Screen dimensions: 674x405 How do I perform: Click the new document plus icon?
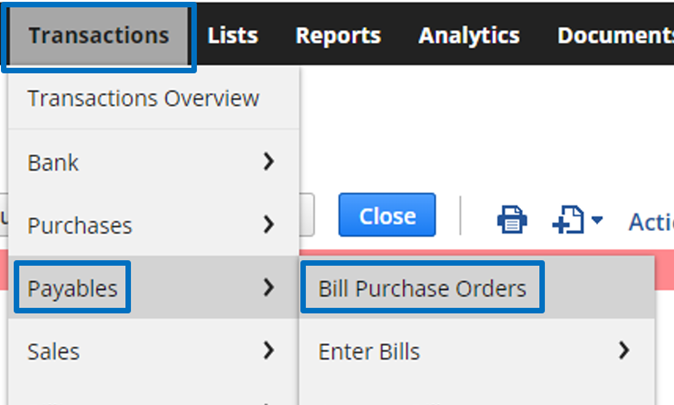click(x=568, y=219)
